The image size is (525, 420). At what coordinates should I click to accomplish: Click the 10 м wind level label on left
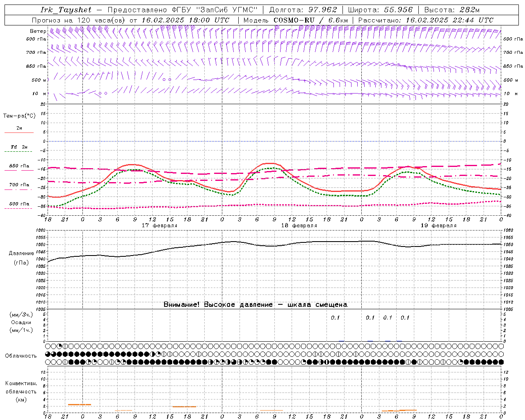pyautogui.click(x=39, y=94)
